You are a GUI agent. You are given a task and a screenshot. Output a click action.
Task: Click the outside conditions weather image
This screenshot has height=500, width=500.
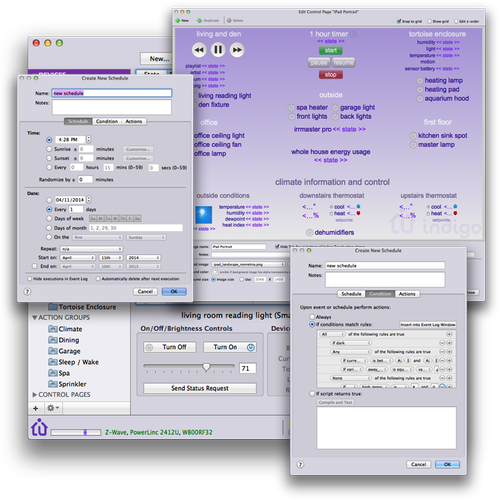click(204, 215)
